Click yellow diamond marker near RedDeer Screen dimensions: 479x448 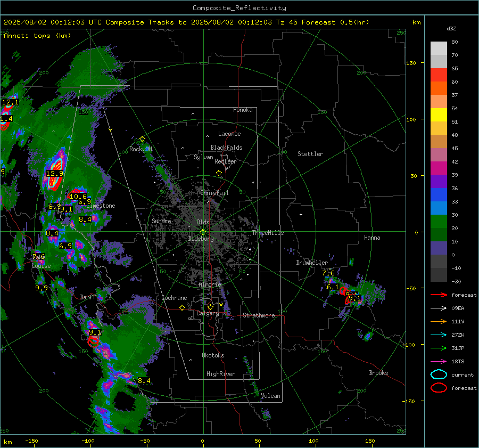(219, 173)
